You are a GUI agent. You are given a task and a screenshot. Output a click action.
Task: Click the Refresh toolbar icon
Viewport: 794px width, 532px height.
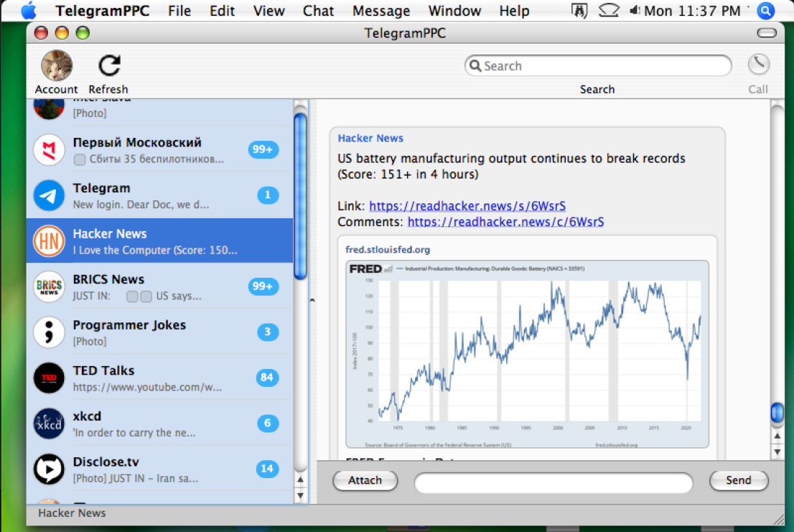point(108,66)
